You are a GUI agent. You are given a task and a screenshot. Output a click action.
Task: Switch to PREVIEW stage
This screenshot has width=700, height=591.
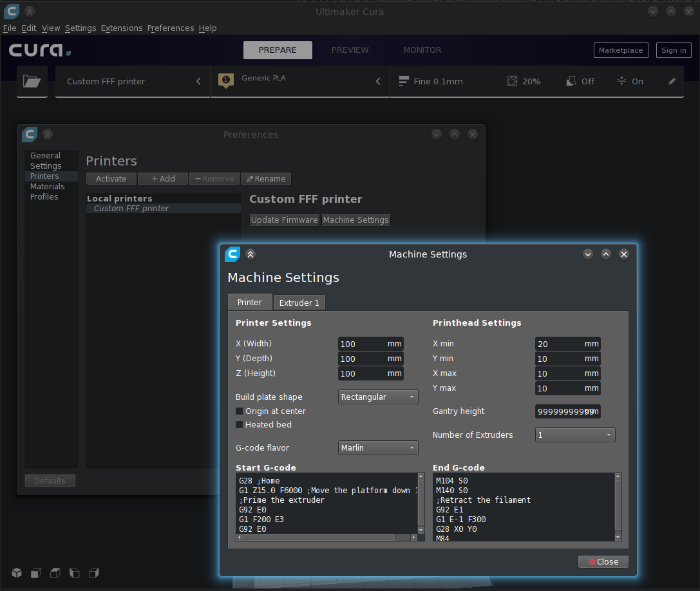click(x=350, y=50)
